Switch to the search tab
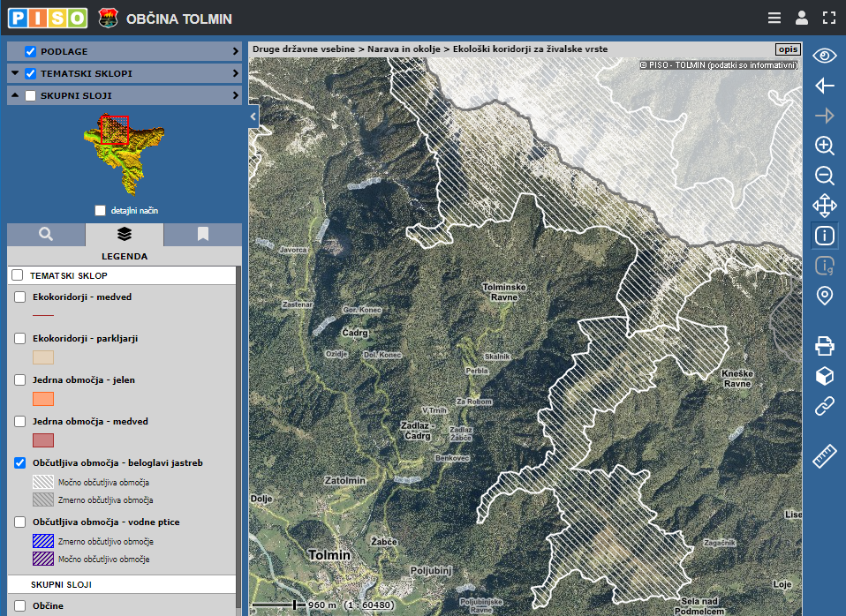 click(46, 235)
